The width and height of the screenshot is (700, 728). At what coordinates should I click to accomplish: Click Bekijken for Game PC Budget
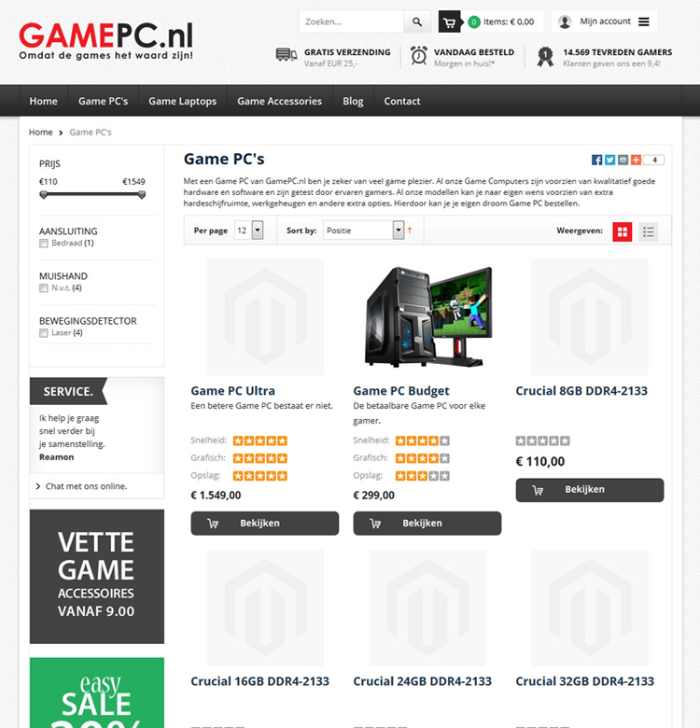pyautogui.click(x=427, y=524)
